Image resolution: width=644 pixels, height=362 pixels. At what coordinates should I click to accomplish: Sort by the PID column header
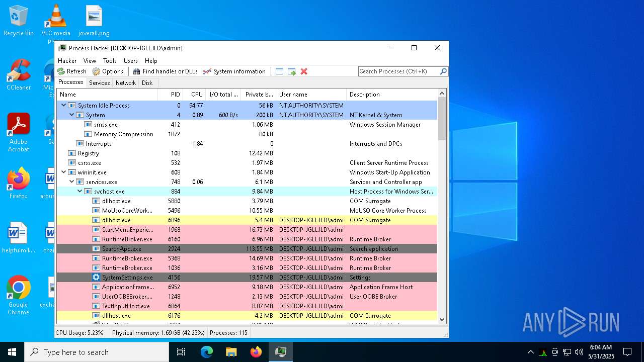tap(171, 95)
